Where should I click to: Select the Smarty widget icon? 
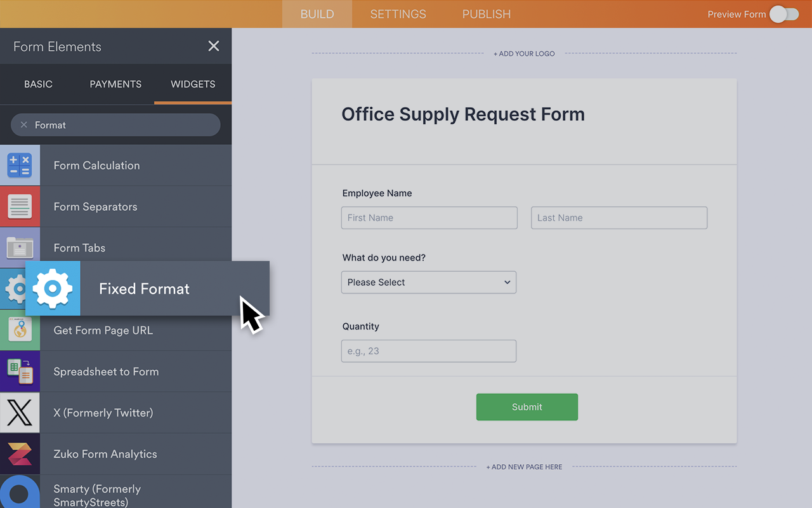[20, 493]
